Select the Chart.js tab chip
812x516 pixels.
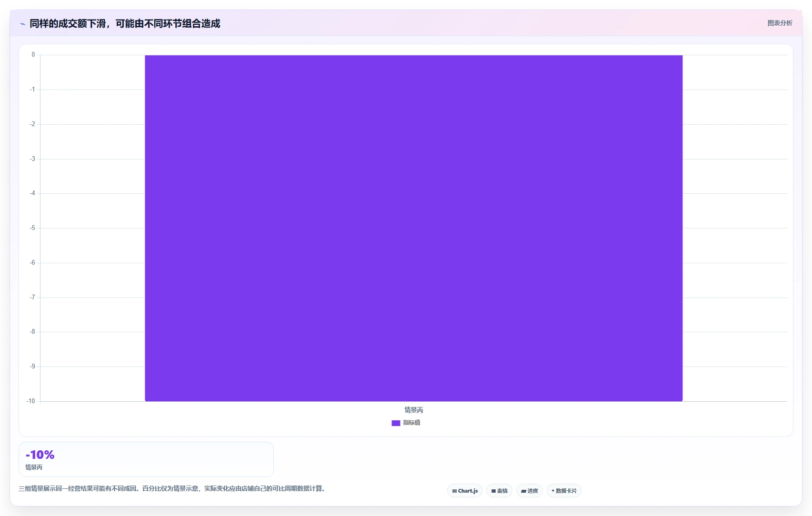pos(465,491)
